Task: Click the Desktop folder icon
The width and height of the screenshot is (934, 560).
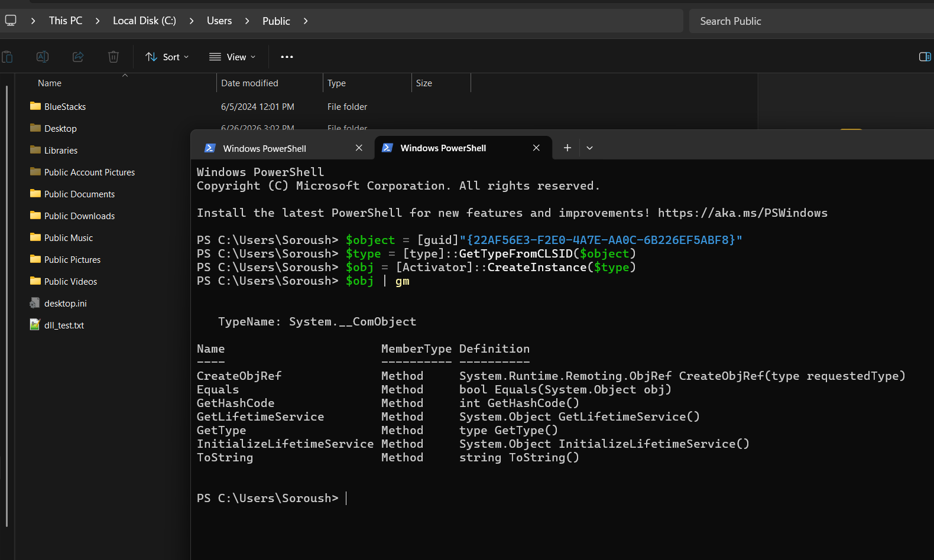Action: pyautogui.click(x=35, y=128)
